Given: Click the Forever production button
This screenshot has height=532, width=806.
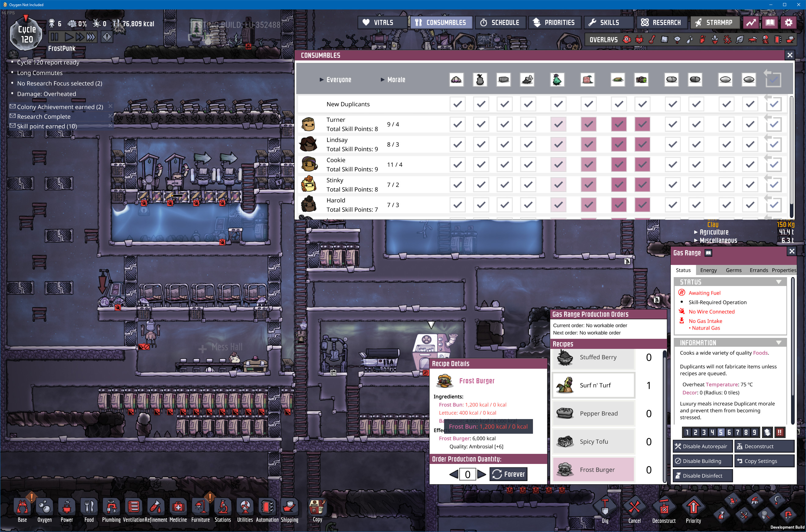Looking at the screenshot, I should pyautogui.click(x=508, y=474).
